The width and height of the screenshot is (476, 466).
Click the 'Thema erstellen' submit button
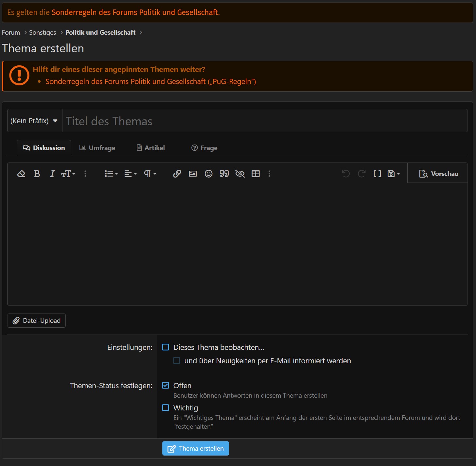coord(195,448)
